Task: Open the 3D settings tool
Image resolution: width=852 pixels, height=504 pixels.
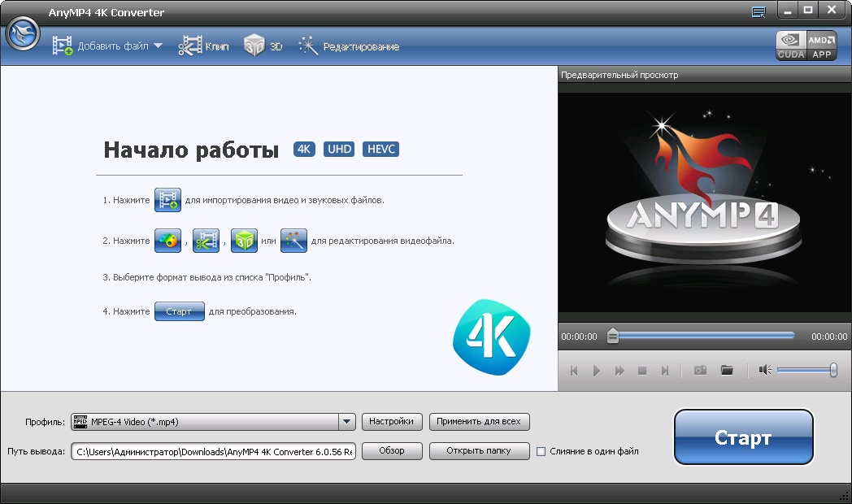Action: pyautogui.click(x=263, y=46)
